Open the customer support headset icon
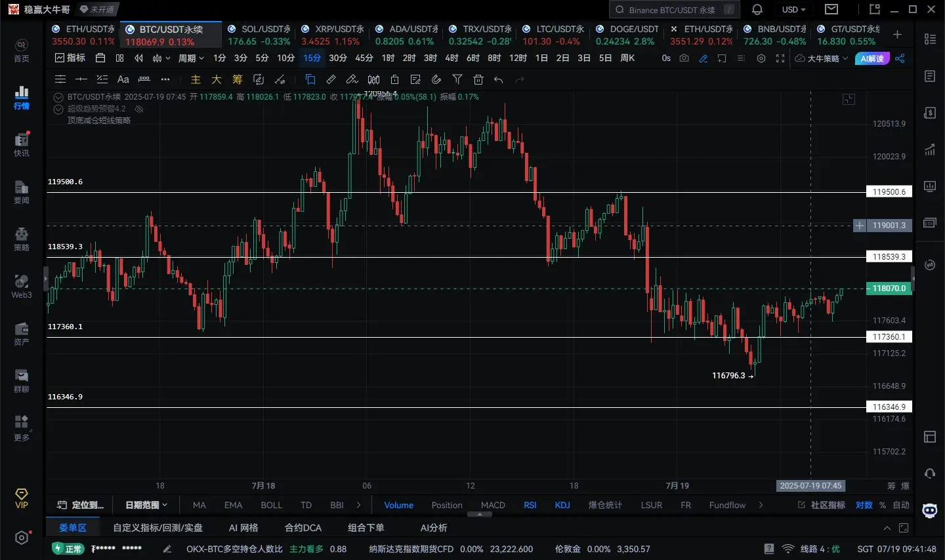Screen dimensions: 945x560 tap(929, 473)
